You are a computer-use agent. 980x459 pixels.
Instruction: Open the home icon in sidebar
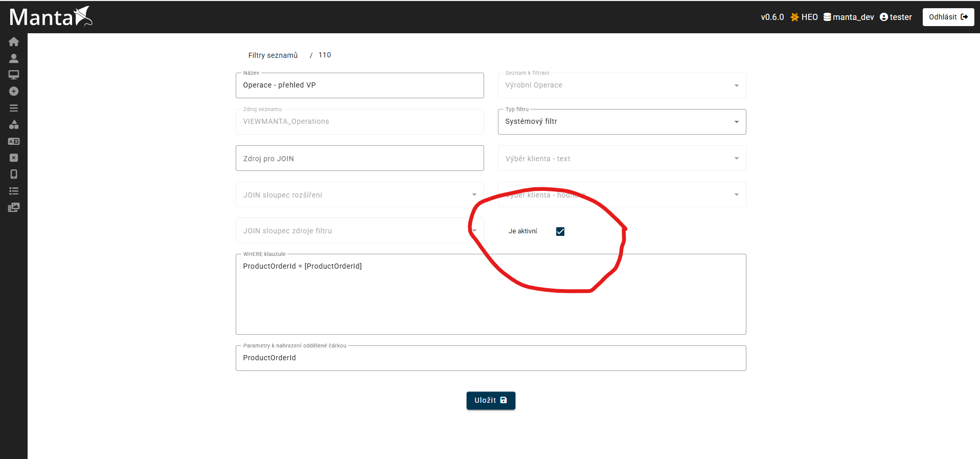click(x=14, y=41)
